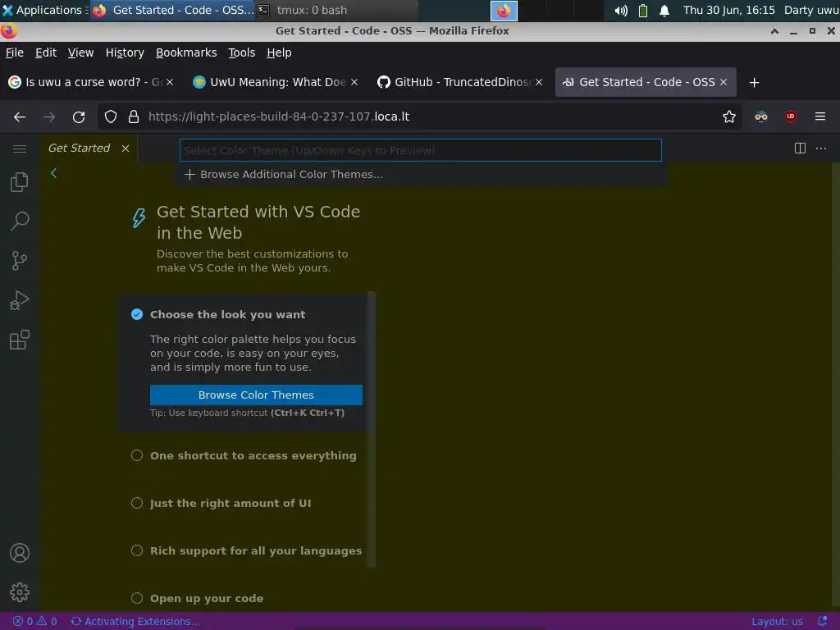The height and width of the screenshot is (630, 840).
Task: Click the split editor right icon
Action: 800,148
